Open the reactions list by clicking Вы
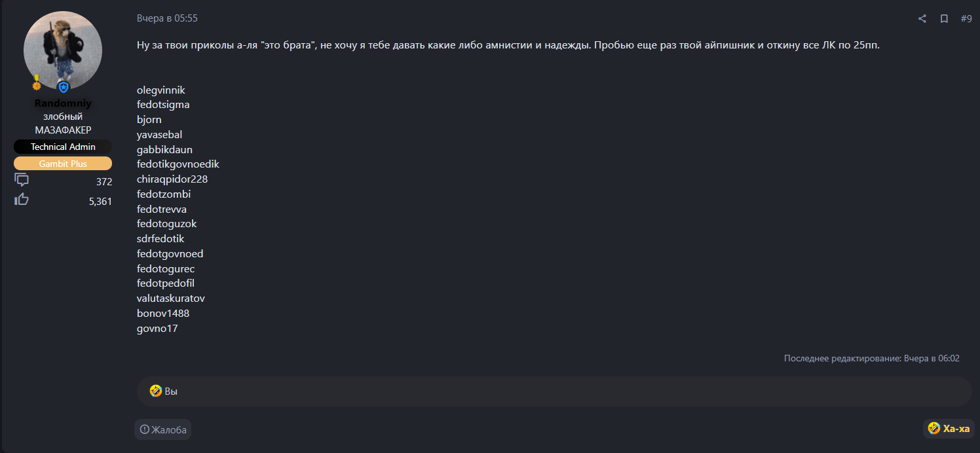The height and width of the screenshot is (453, 980). (171, 391)
